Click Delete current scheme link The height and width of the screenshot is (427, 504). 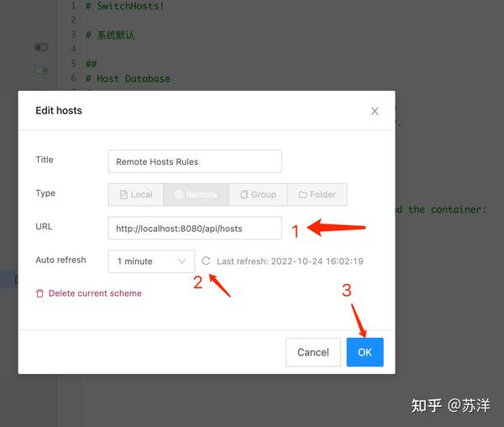tap(95, 293)
